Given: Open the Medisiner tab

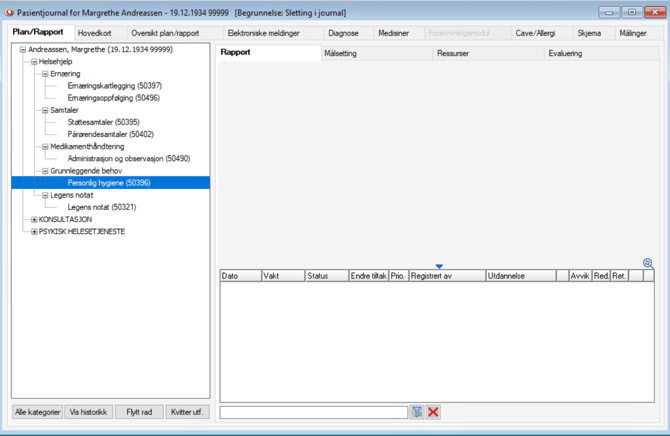Looking at the screenshot, I should 392,33.
